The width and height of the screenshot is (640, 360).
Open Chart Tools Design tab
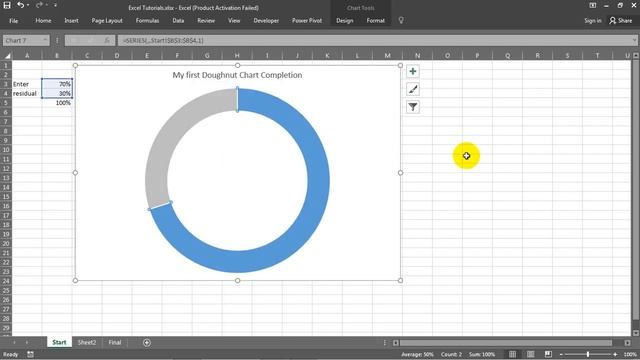(x=344, y=20)
